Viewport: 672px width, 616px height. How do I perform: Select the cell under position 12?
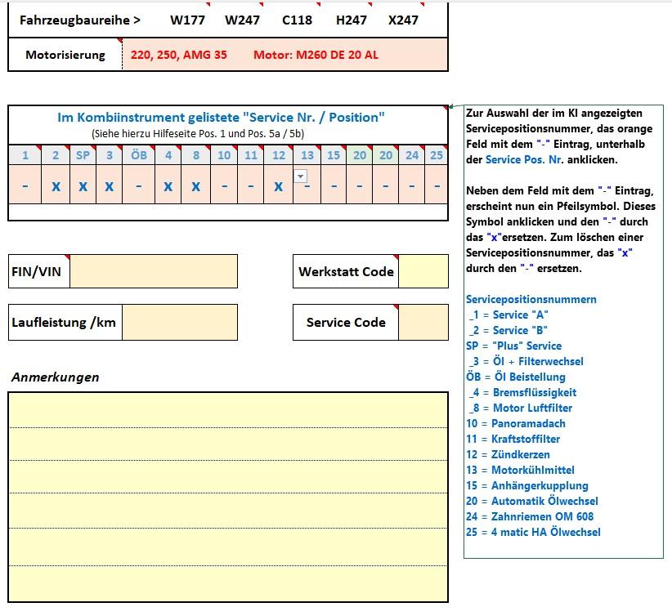pyautogui.click(x=279, y=185)
